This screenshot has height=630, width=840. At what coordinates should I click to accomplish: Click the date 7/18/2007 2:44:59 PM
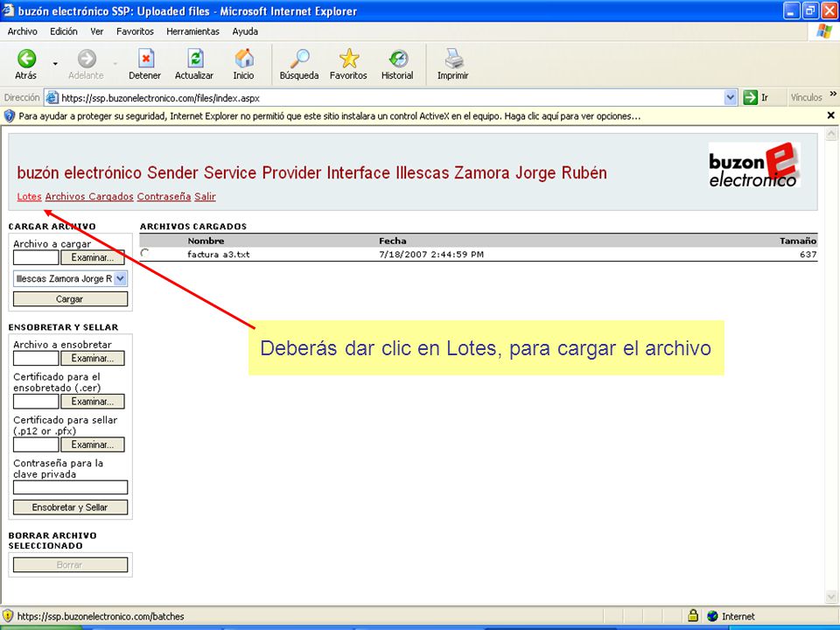coord(431,255)
